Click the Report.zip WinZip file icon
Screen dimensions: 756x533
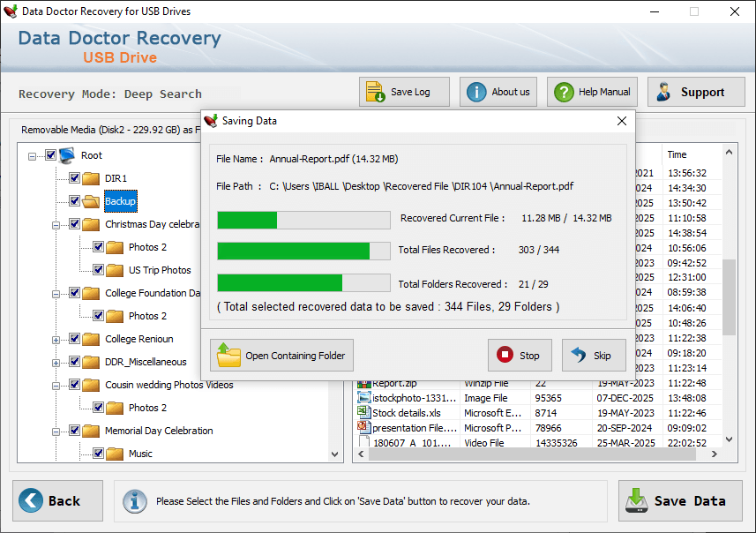point(363,385)
